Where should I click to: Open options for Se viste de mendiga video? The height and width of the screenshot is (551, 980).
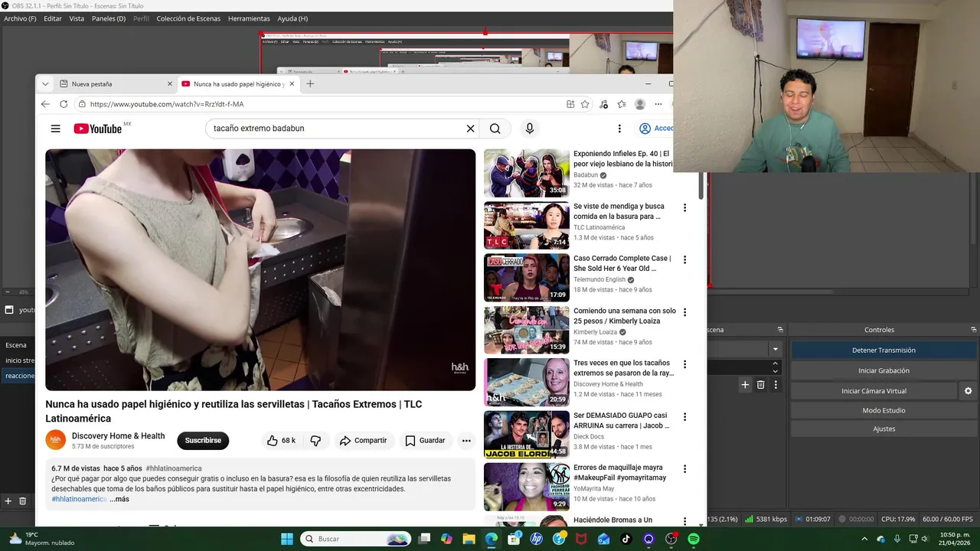coord(684,207)
